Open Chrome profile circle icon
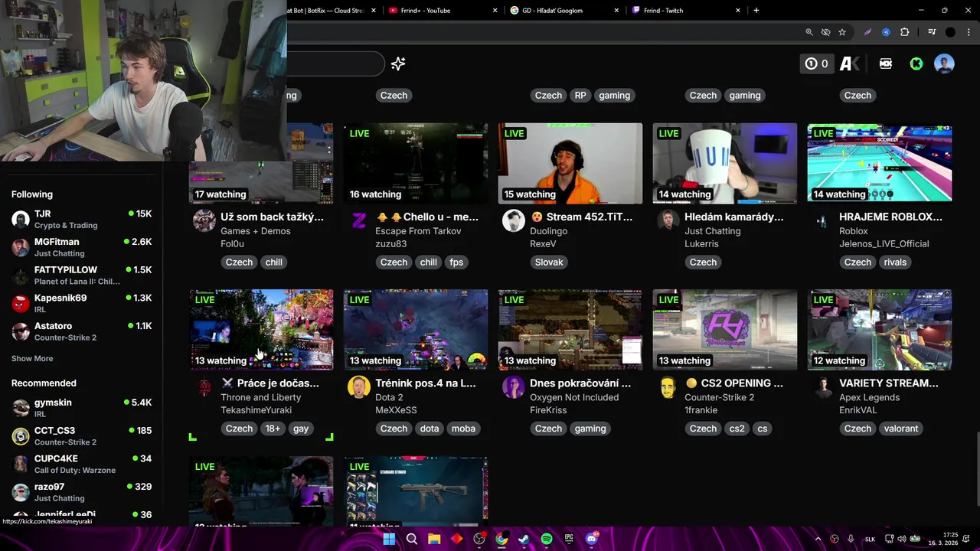 pyautogui.click(x=950, y=32)
